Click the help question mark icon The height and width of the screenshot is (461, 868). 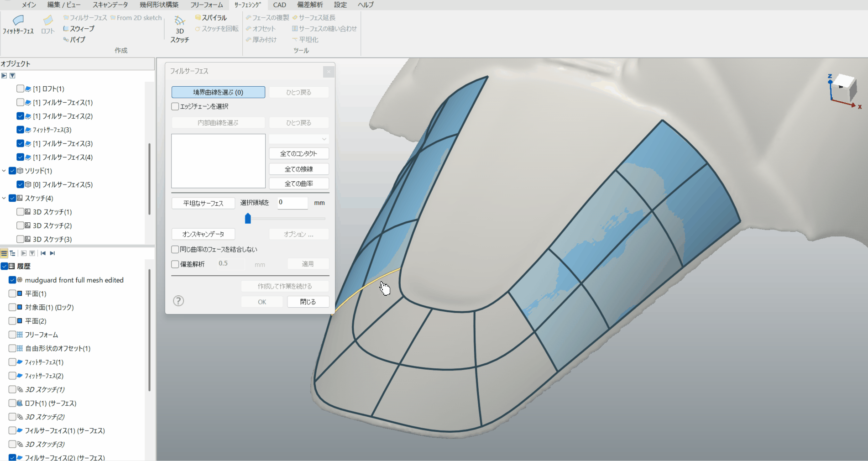click(178, 301)
